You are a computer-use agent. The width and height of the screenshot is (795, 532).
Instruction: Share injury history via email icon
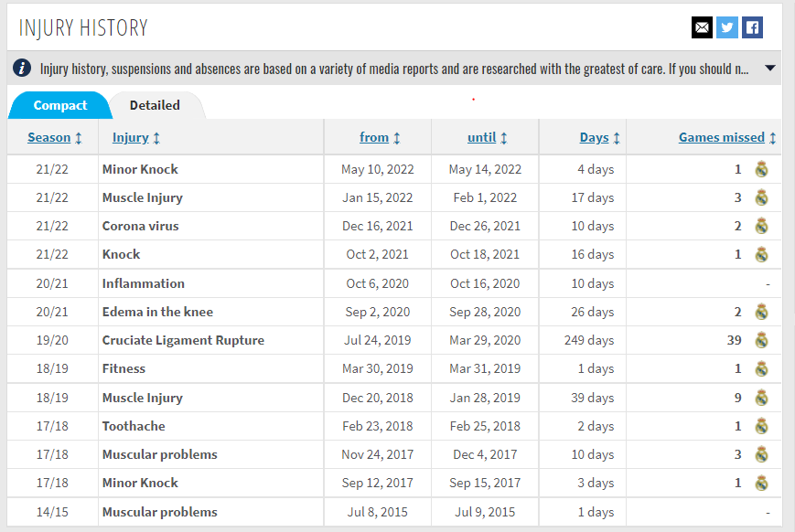(x=702, y=27)
